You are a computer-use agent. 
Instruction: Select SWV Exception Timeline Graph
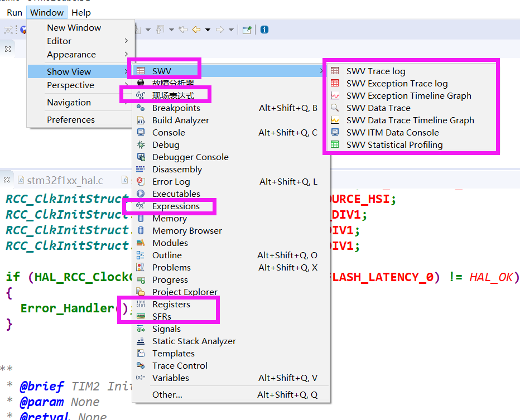[x=408, y=95]
